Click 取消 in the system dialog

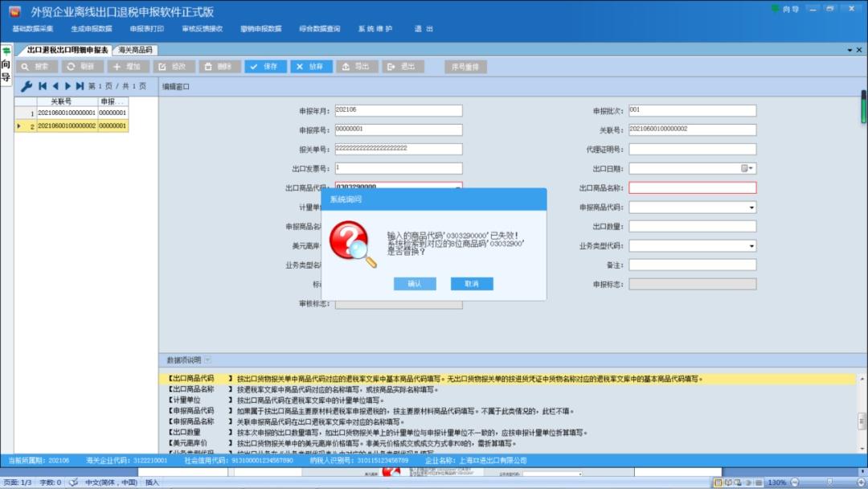(x=472, y=284)
